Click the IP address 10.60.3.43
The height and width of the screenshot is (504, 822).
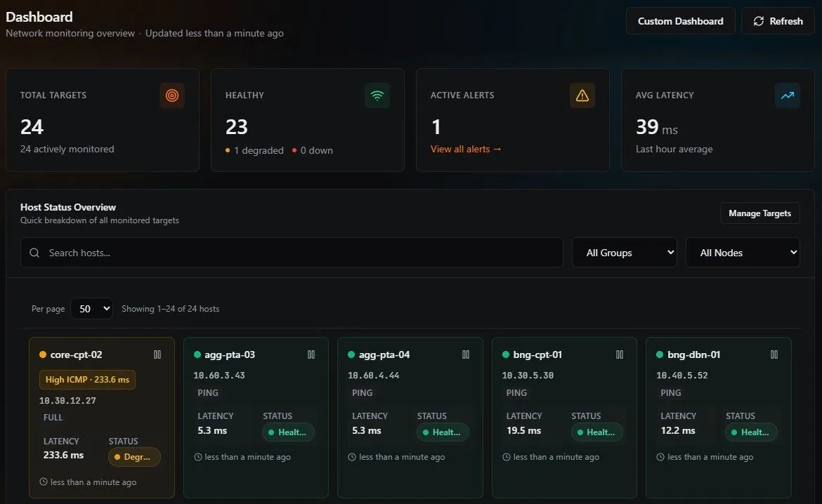tap(219, 375)
